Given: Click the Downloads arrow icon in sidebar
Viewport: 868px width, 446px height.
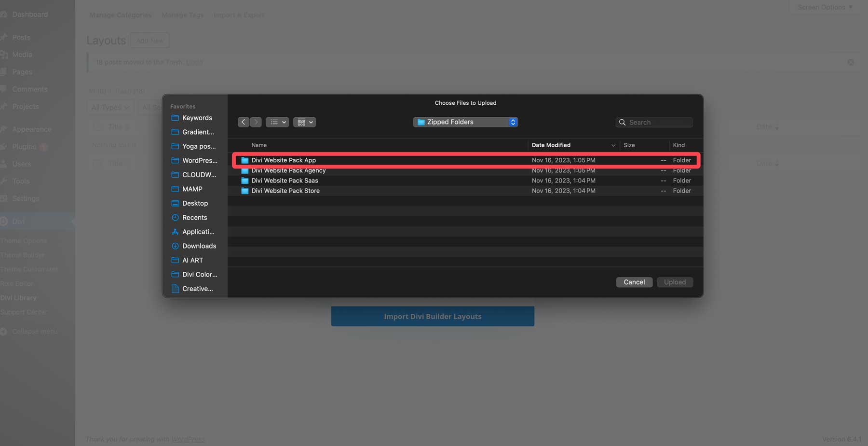Looking at the screenshot, I should [175, 246].
